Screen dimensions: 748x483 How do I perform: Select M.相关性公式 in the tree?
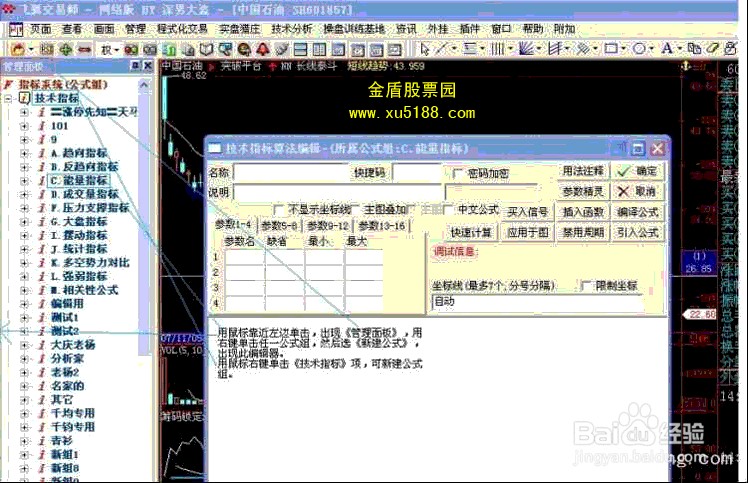(84, 291)
